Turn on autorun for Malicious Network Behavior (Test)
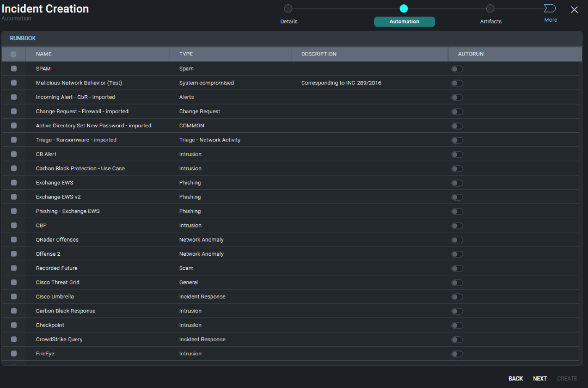This screenshot has width=588, height=388. pyautogui.click(x=457, y=83)
